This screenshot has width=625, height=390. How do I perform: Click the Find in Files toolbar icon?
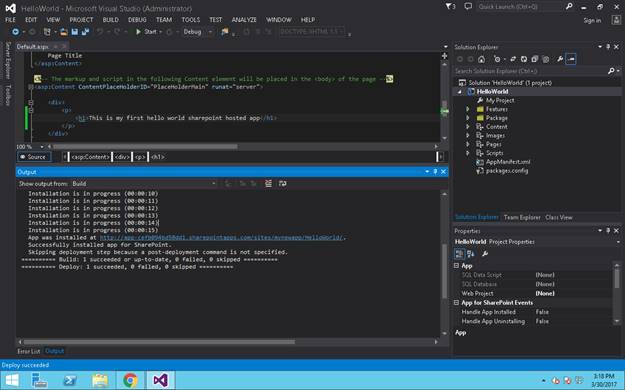[225, 32]
